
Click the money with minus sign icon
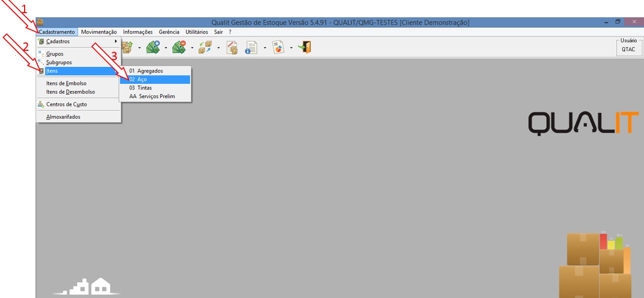180,47
